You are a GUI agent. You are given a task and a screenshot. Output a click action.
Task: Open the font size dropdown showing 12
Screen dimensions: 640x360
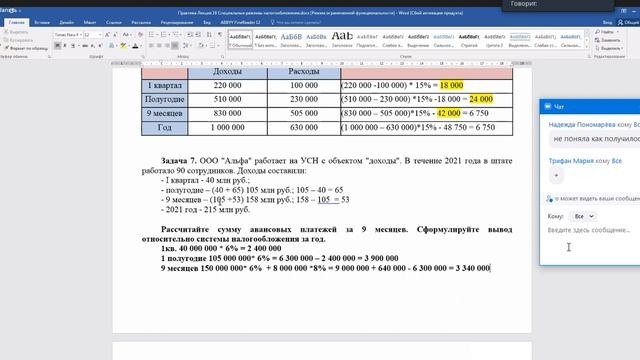click(x=100, y=35)
